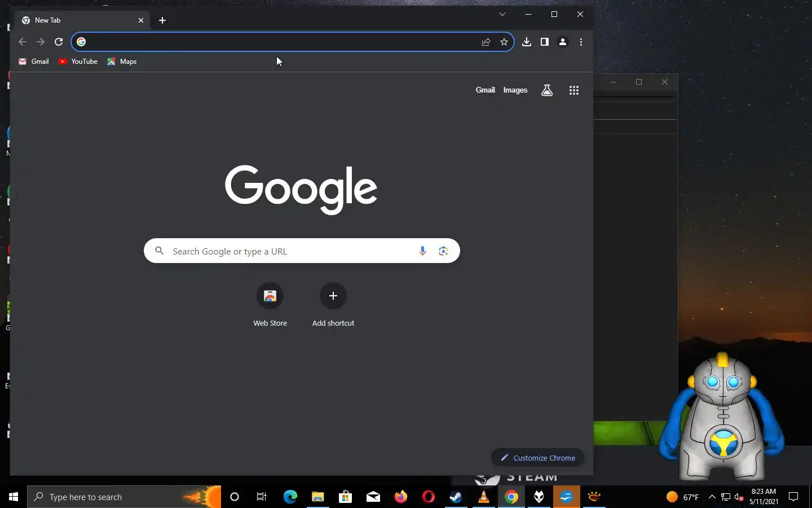Launch Microsoft Edge from taskbar

point(290,497)
